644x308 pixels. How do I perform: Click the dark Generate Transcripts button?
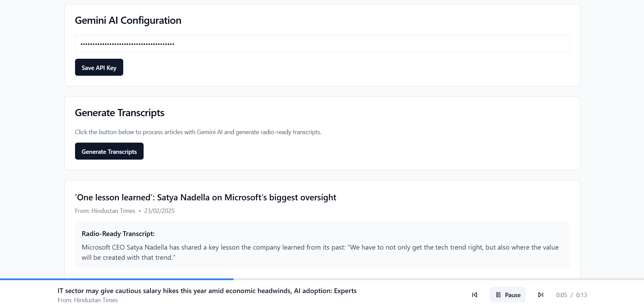click(x=109, y=151)
